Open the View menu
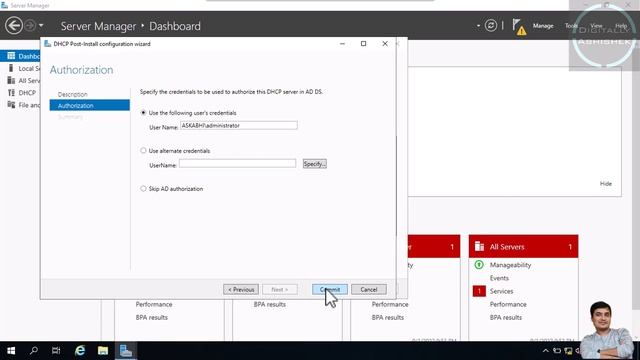Image resolution: width=640 pixels, height=360 pixels. click(x=596, y=26)
